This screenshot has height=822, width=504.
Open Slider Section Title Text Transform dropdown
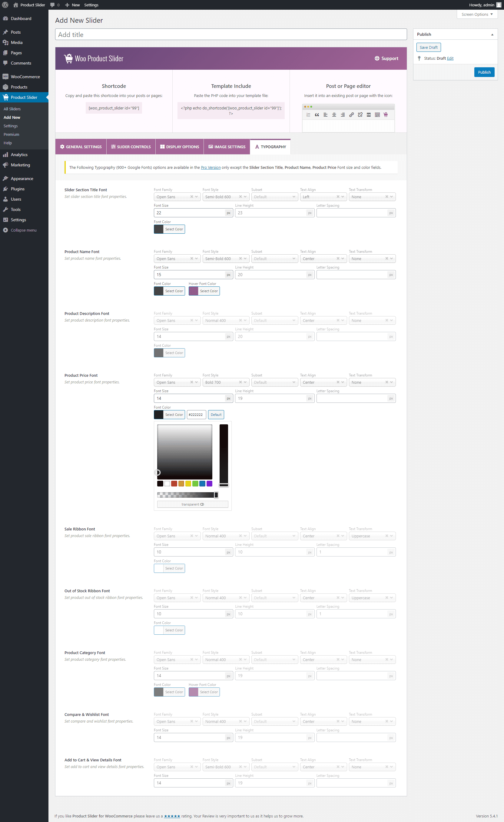[x=372, y=197]
